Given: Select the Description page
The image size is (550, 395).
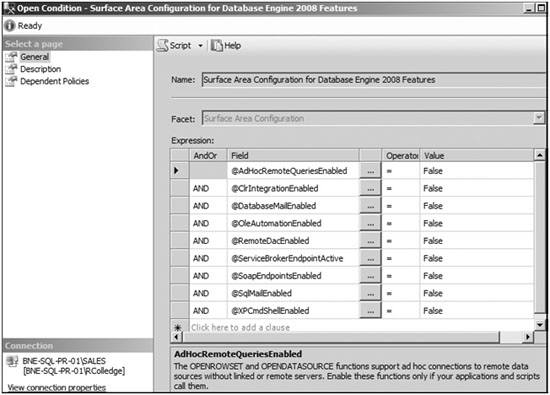Looking at the screenshot, I should click(40, 69).
